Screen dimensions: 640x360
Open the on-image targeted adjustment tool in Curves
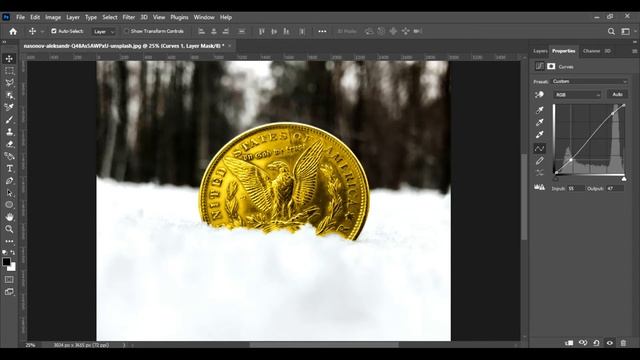tap(540, 95)
